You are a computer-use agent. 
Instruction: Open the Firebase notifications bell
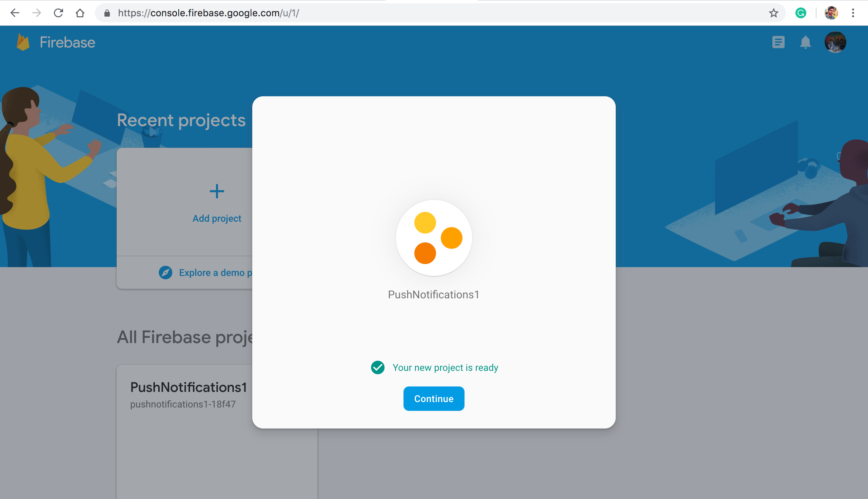(x=805, y=42)
